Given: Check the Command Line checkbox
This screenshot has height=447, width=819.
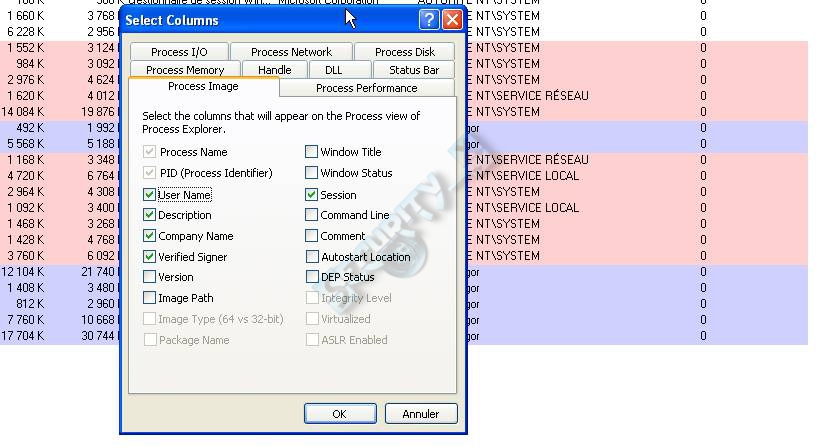Looking at the screenshot, I should [x=311, y=215].
